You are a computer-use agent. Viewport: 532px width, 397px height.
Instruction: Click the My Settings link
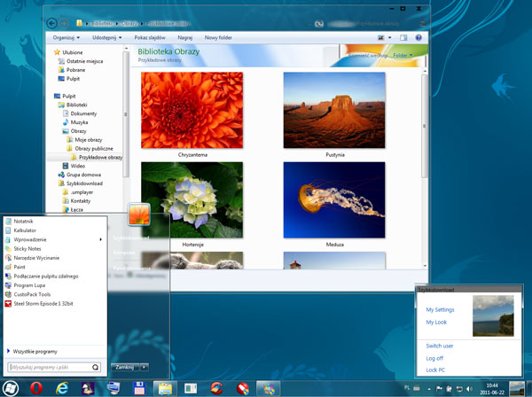[x=440, y=309]
